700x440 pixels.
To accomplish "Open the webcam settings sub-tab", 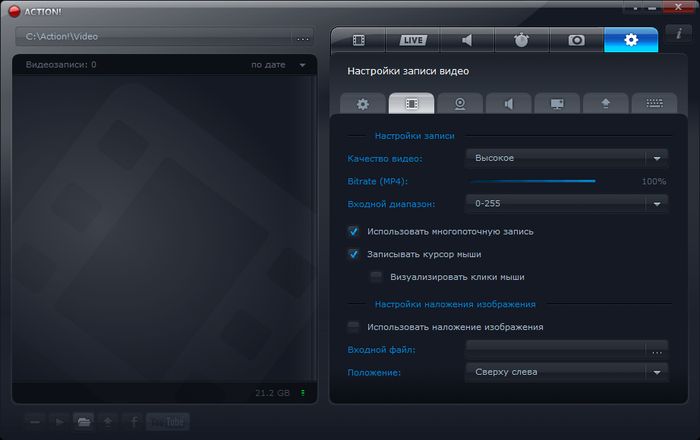I will coord(460,103).
